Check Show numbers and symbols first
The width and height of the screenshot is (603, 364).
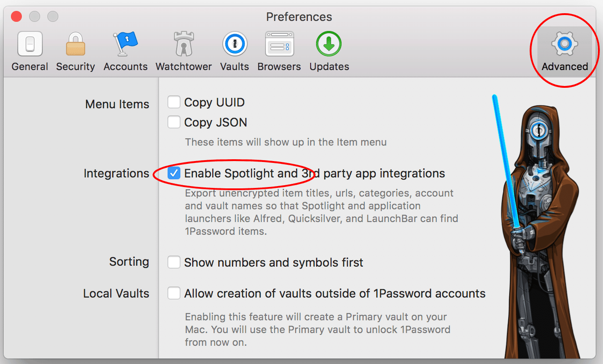click(174, 262)
